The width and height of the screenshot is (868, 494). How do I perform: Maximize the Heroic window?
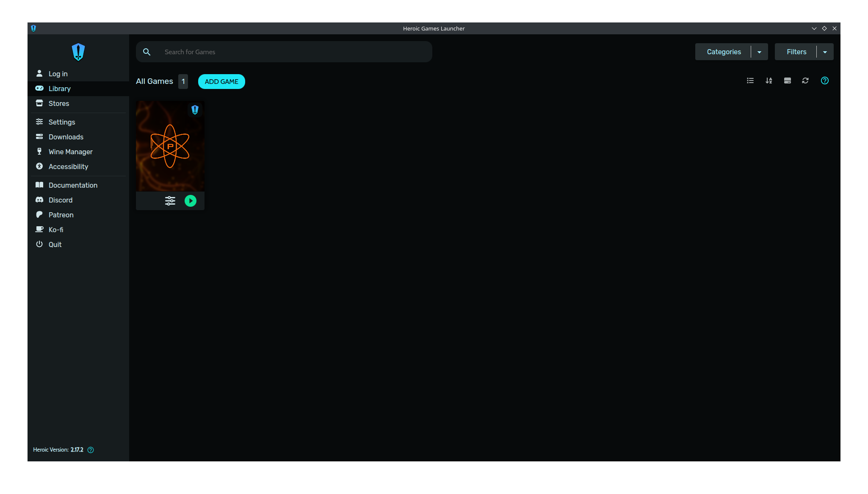pyautogui.click(x=824, y=28)
